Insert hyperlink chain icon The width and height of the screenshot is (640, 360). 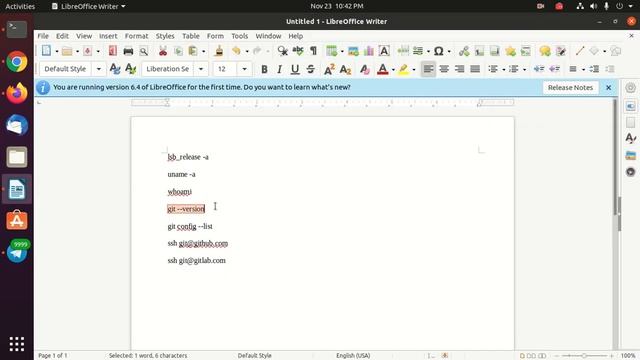click(x=464, y=51)
